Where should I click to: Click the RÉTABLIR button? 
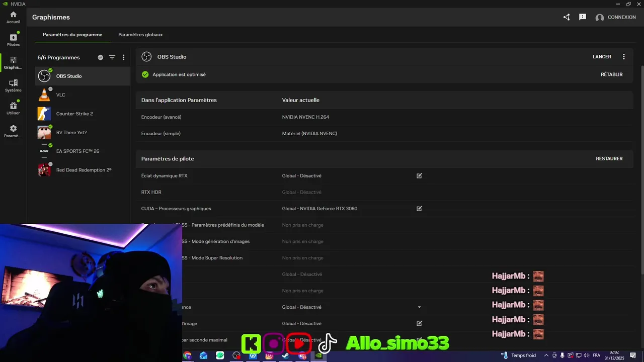click(612, 74)
